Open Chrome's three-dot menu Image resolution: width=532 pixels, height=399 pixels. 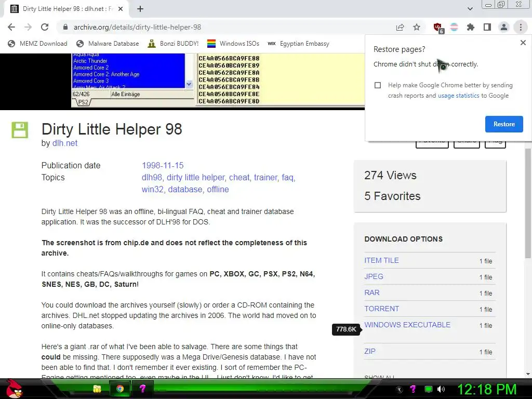click(521, 27)
